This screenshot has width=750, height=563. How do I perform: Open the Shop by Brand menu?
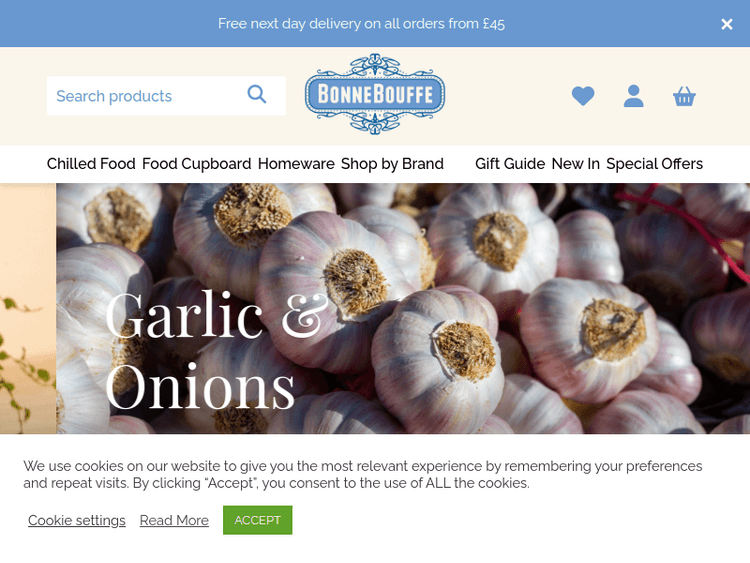point(392,164)
